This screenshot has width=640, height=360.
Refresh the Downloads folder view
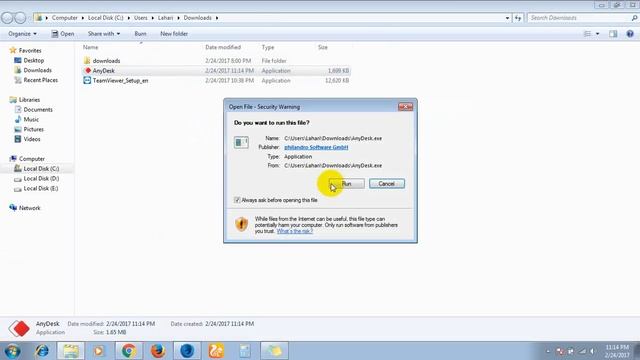pos(518,18)
